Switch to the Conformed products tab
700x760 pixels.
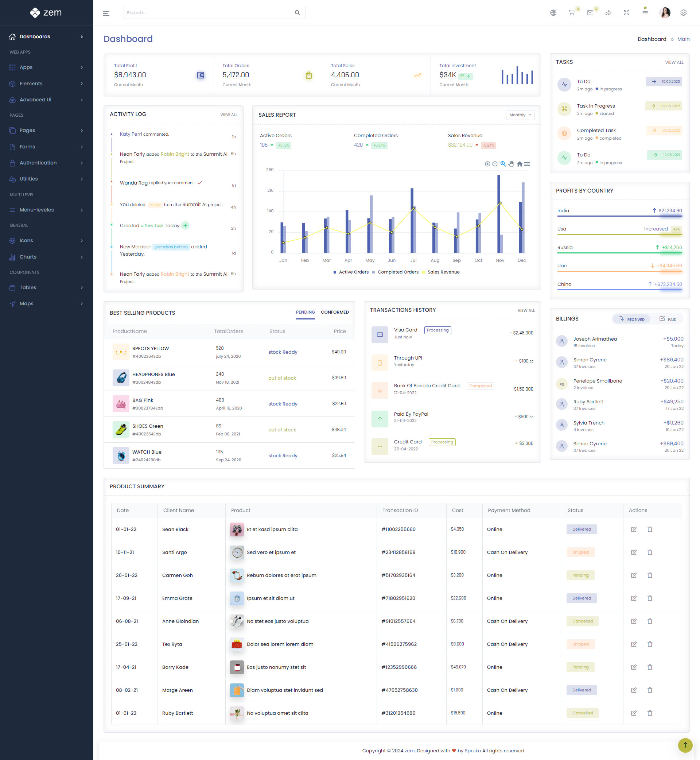pos(334,312)
